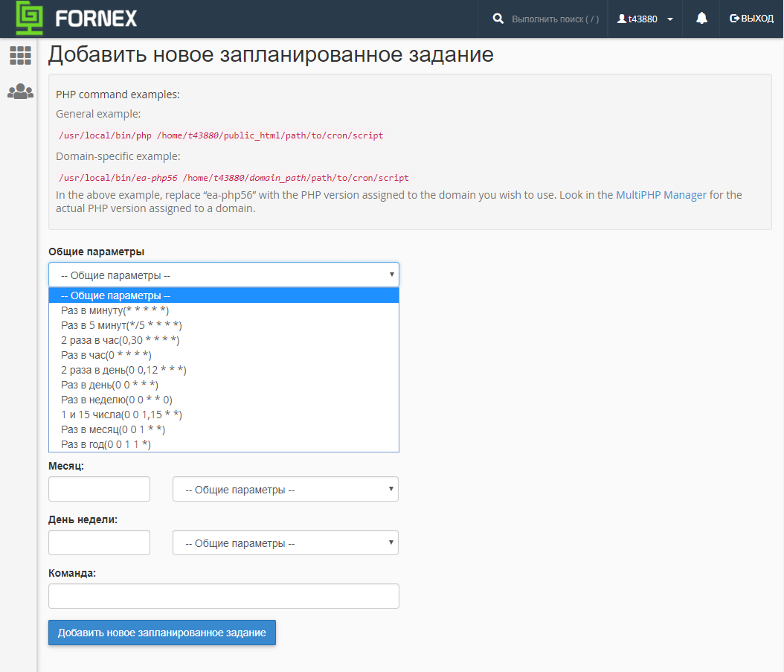Open the apps grid sidebar icon
Image resolution: width=784 pixels, height=672 pixels.
[20, 55]
